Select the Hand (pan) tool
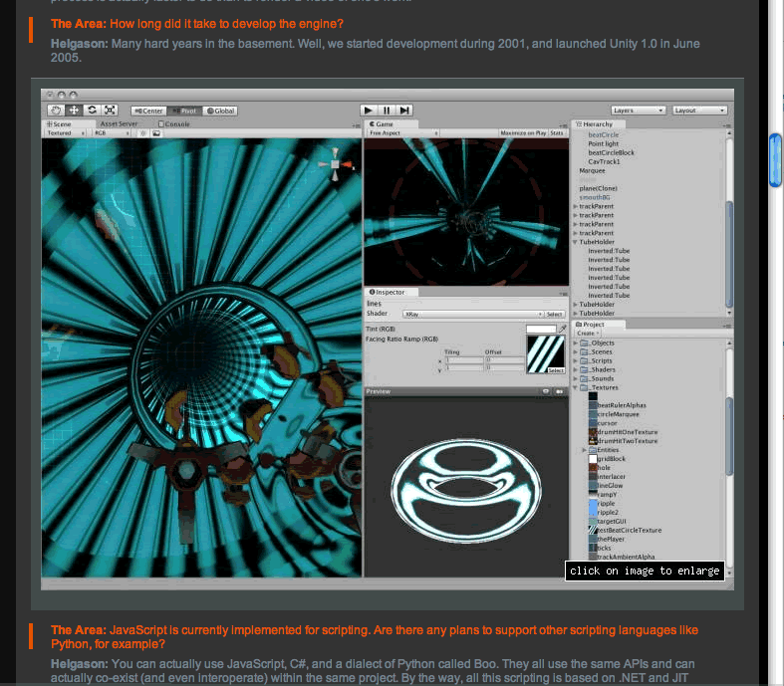Image resolution: width=784 pixels, height=686 pixels. pyautogui.click(x=56, y=111)
